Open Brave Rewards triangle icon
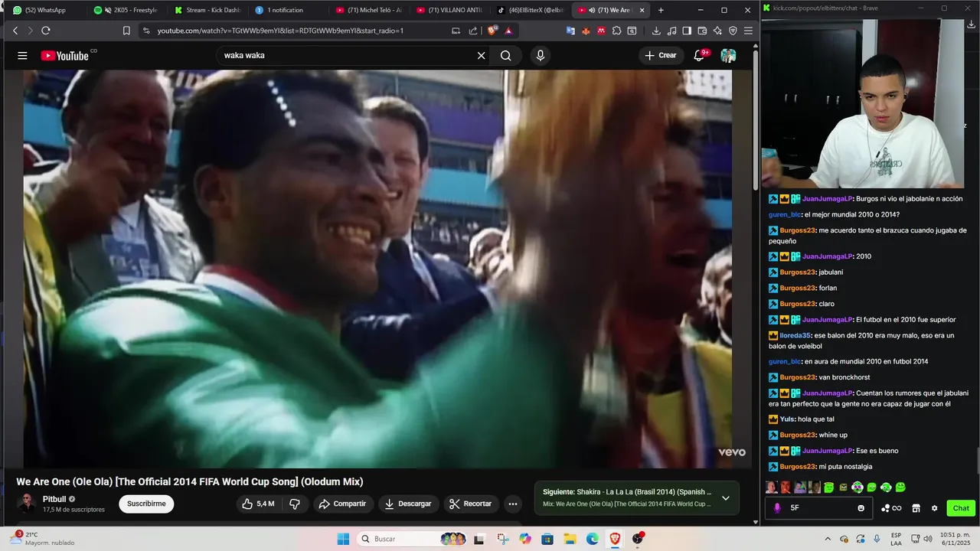This screenshot has width=980, height=551. 508,31
